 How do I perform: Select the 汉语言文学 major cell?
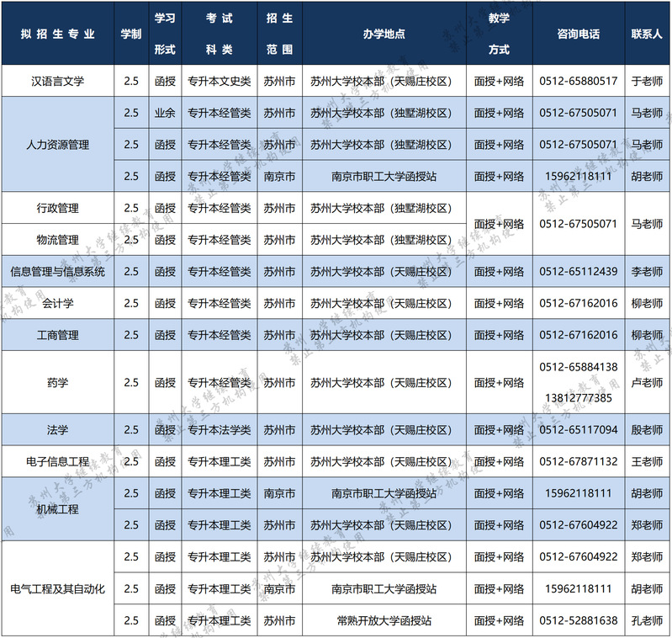(x=58, y=82)
